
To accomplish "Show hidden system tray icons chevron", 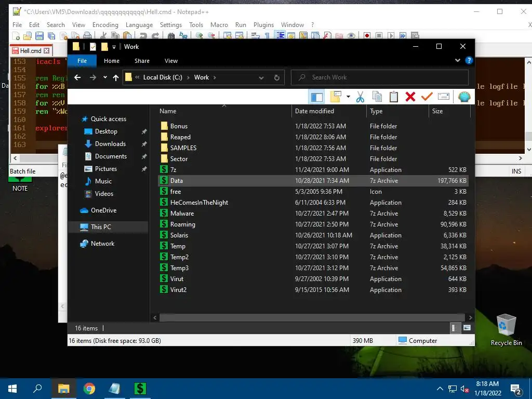I will pyautogui.click(x=440, y=389).
